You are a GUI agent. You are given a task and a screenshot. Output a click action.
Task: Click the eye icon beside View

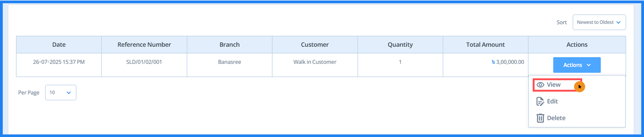point(540,85)
